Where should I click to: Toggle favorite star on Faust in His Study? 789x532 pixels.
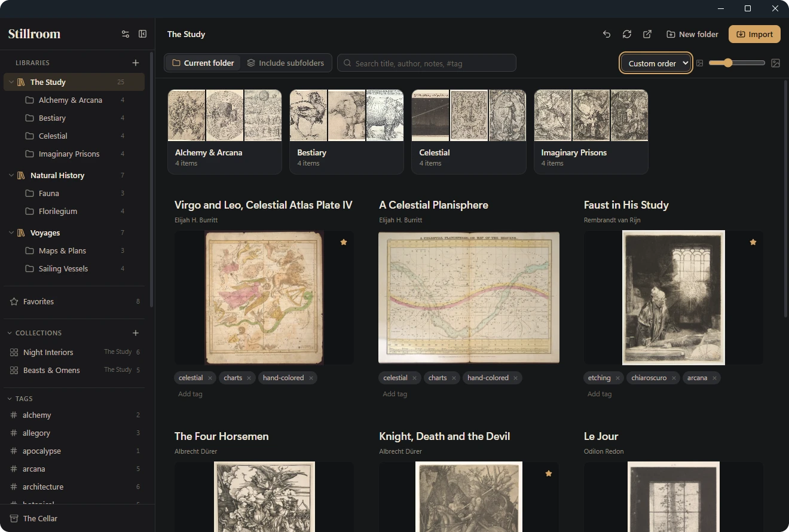click(753, 242)
